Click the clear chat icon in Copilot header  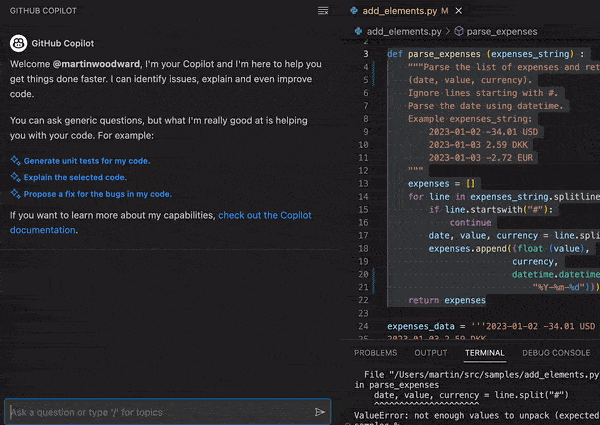(x=323, y=10)
